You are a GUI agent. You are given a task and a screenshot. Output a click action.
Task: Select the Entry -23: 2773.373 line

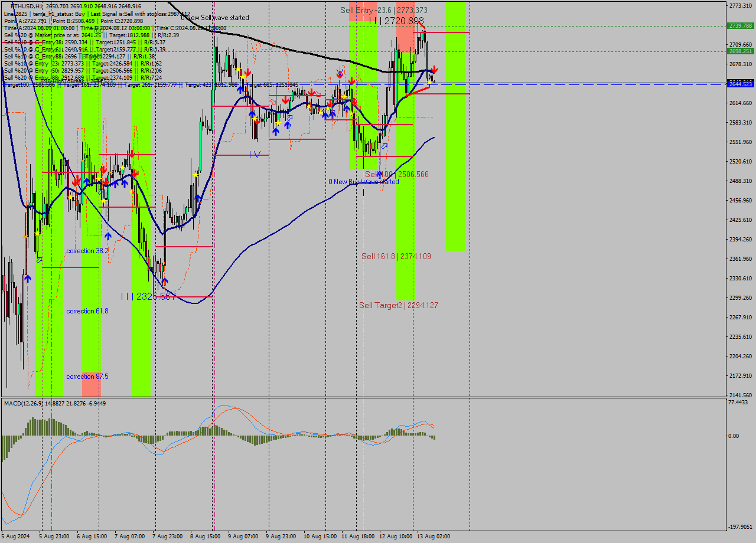(x=83, y=63)
